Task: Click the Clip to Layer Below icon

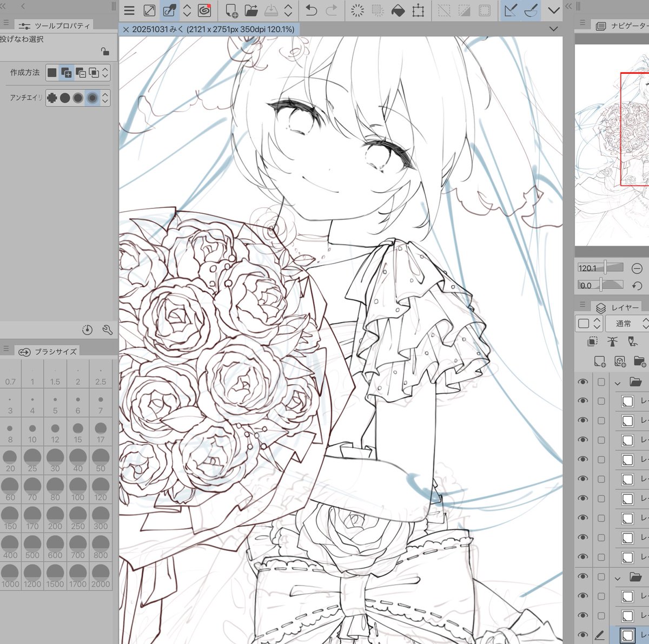Action: coord(593,341)
